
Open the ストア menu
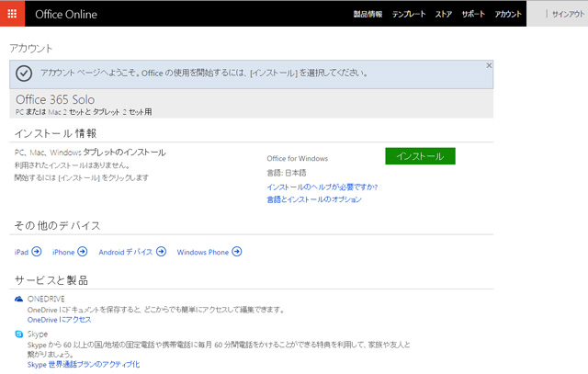(x=444, y=15)
